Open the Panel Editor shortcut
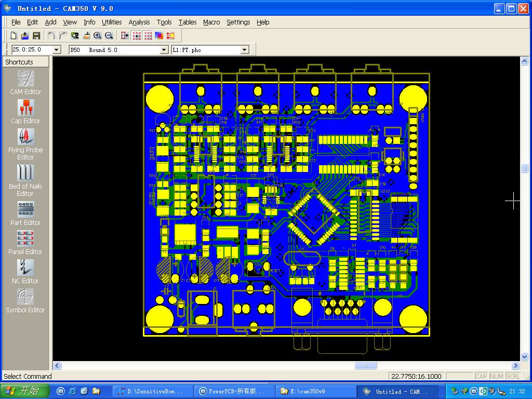 click(25, 243)
